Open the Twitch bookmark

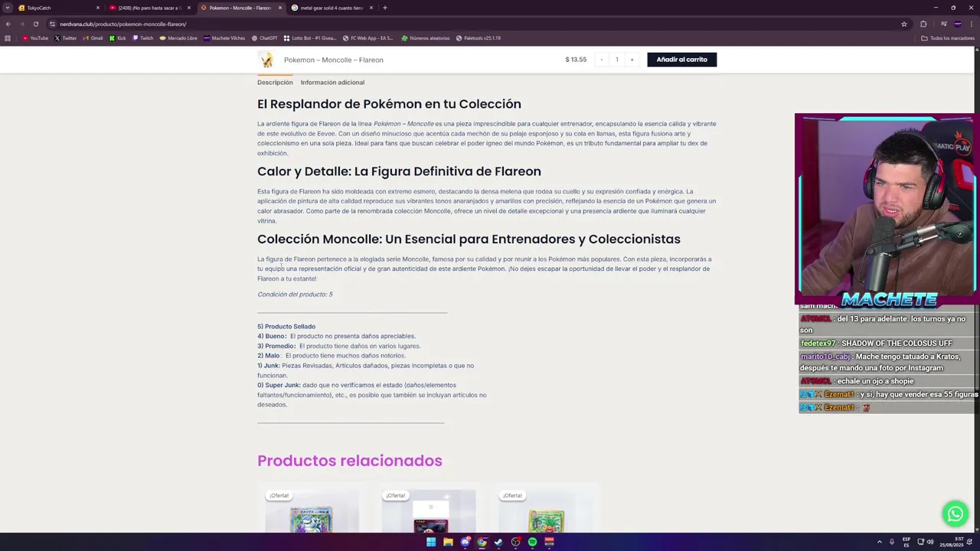pyautogui.click(x=142, y=38)
